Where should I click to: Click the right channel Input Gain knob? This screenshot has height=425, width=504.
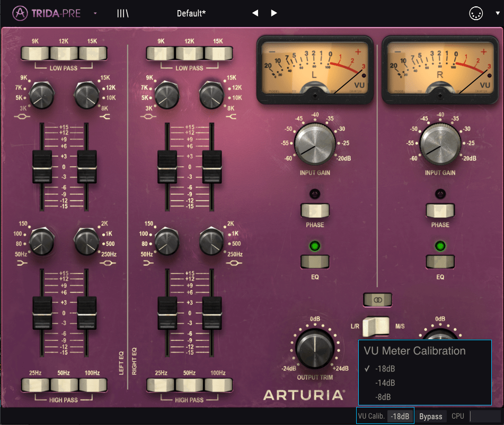pos(440,144)
